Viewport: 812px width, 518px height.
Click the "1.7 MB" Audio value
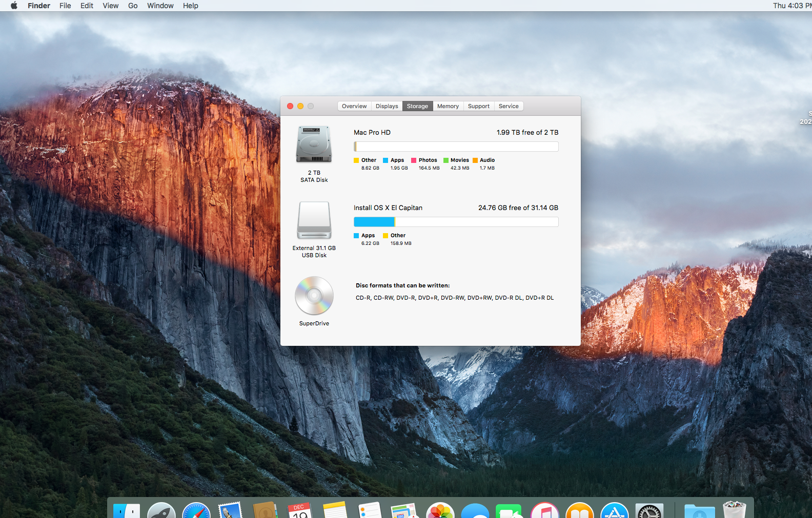tap(487, 168)
